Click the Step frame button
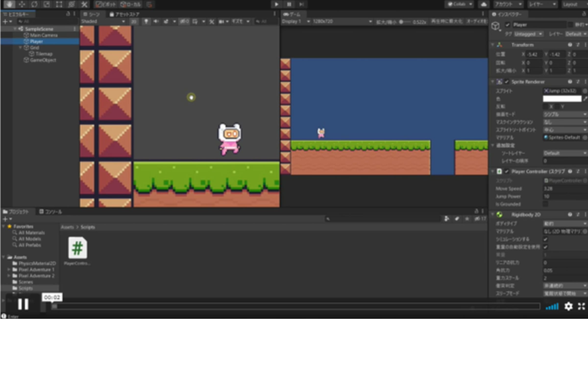The width and height of the screenshot is (588, 392). [302, 4]
